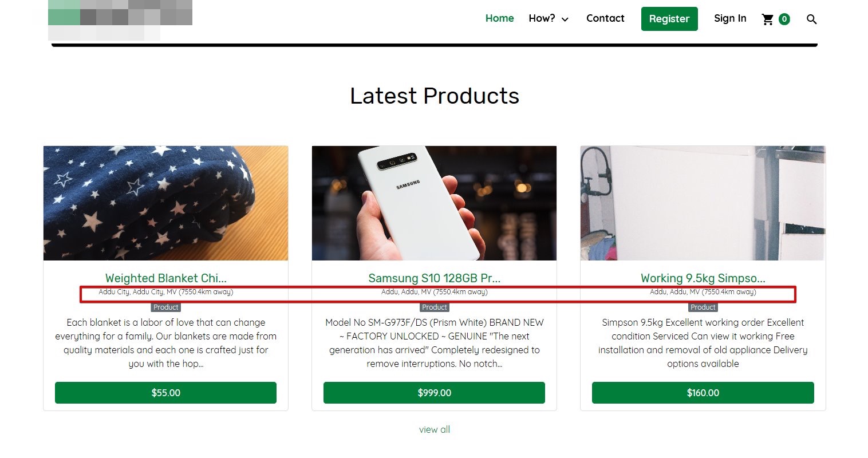
Task: Click Product tag under Samsung listing
Action: click(x=434, y=307)
